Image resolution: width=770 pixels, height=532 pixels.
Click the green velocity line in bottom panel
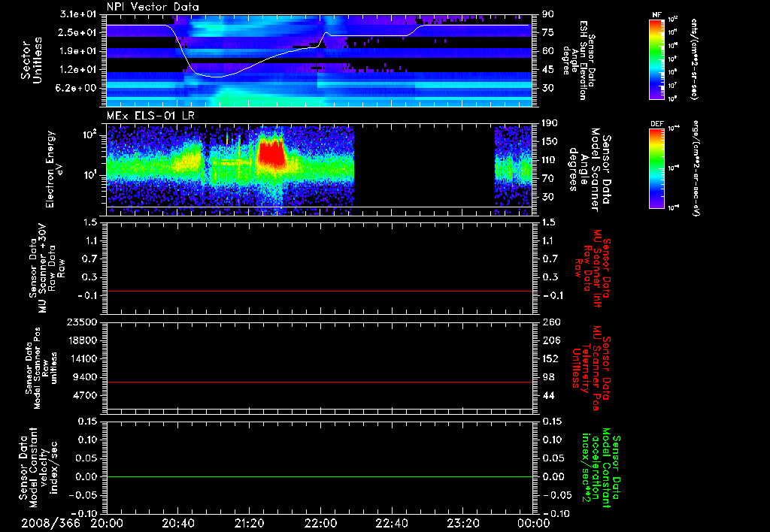click(319, 476)
